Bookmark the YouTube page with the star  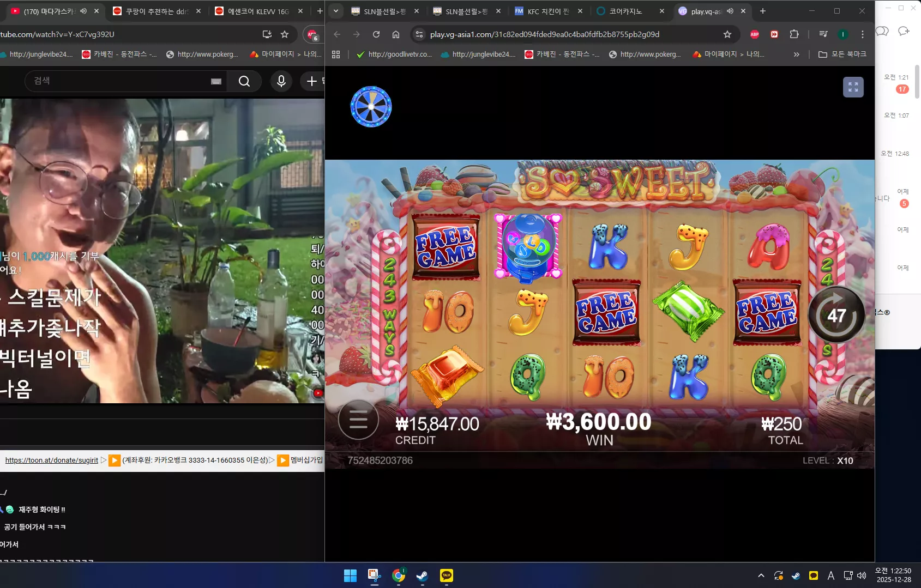[x=285, y=34]
